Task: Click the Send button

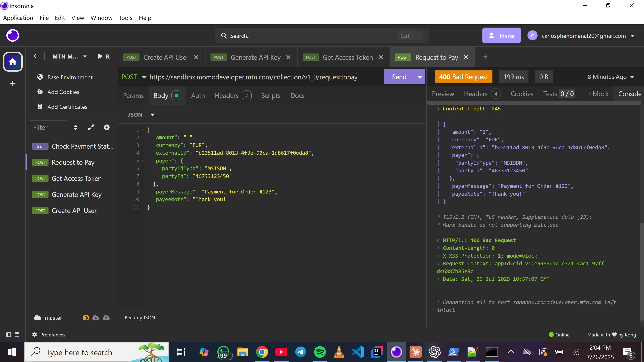Action: point(399,77)
